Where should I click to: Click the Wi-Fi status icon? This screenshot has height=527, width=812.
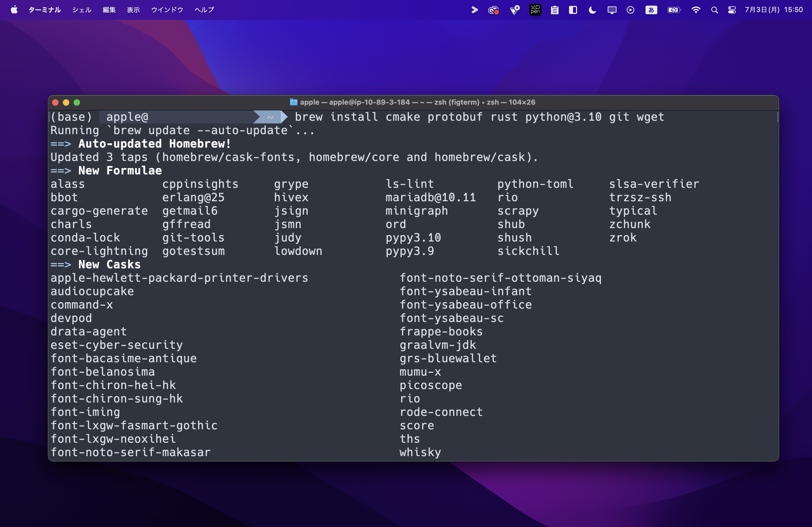[696, 10]
